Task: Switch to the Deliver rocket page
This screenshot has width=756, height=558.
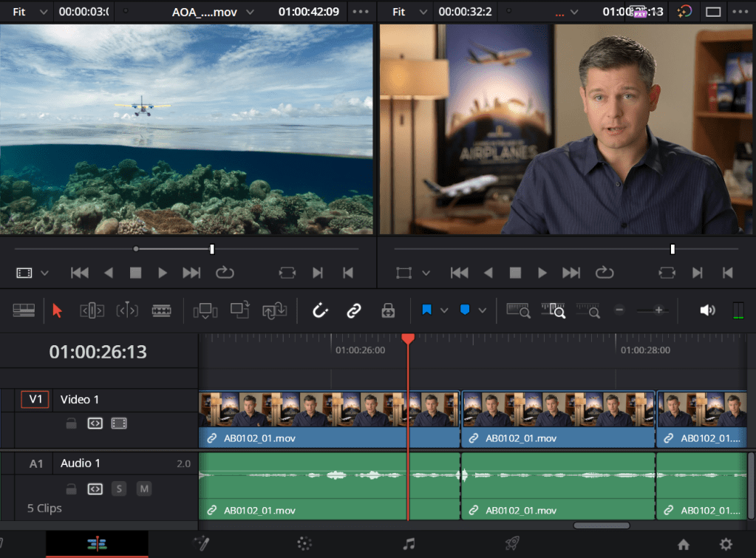Action: tap(512, 544)
